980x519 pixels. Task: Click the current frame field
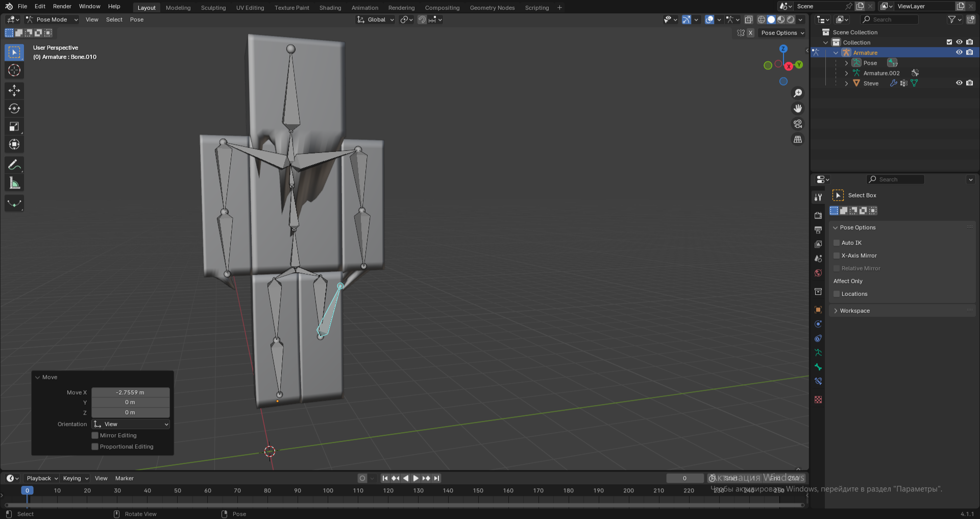[x=684, y=478]
